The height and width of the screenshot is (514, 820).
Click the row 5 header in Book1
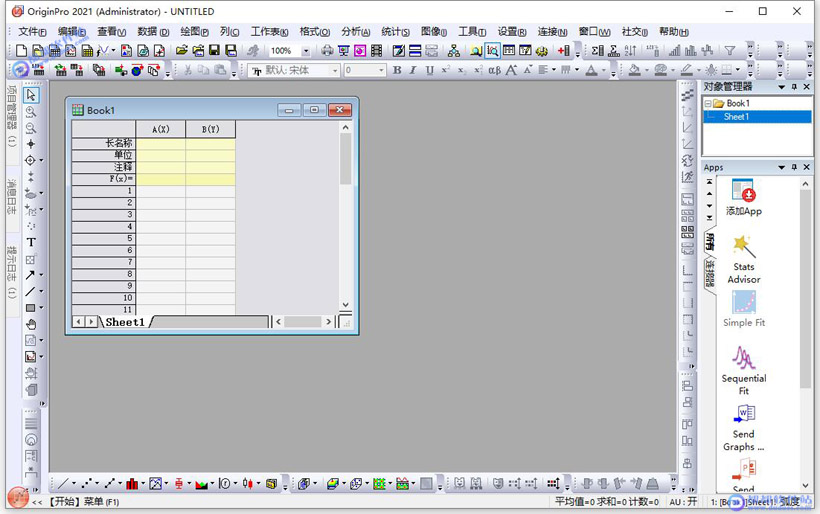[x=104, y=238]
